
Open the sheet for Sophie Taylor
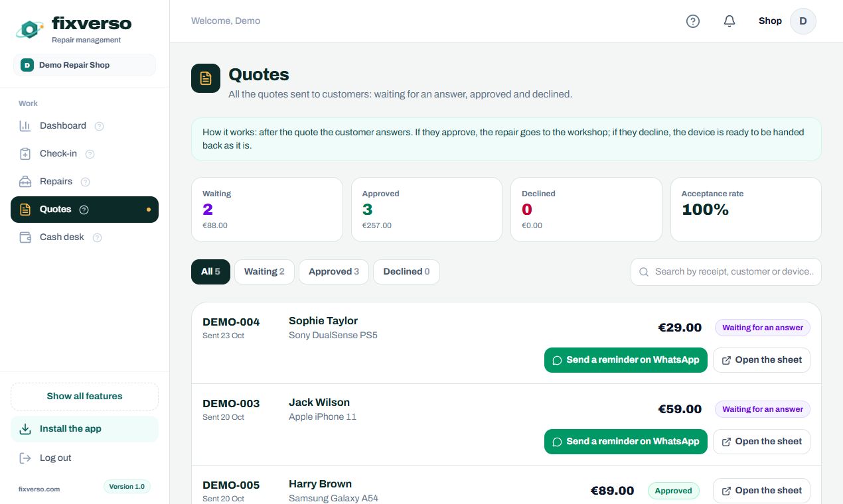point(761,360)
